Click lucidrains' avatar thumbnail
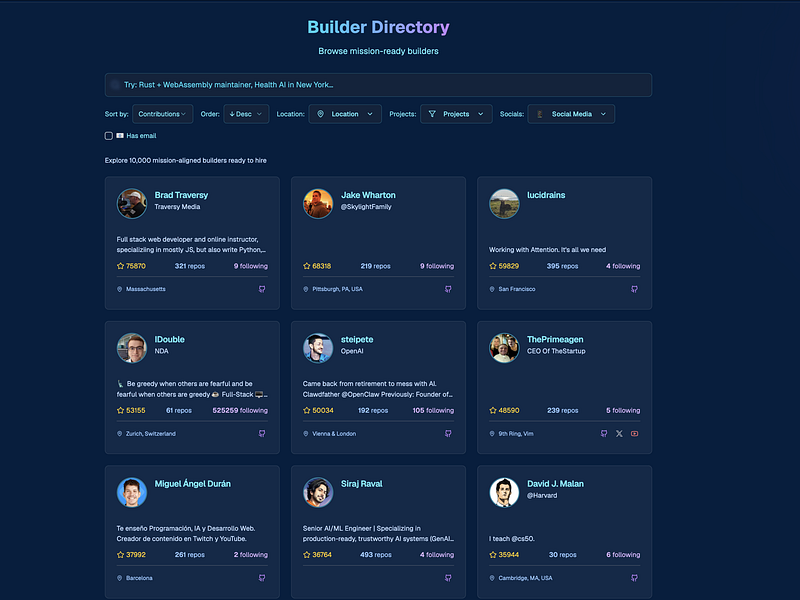The width and height of the screenshot is (800, 600). [504, 204]
